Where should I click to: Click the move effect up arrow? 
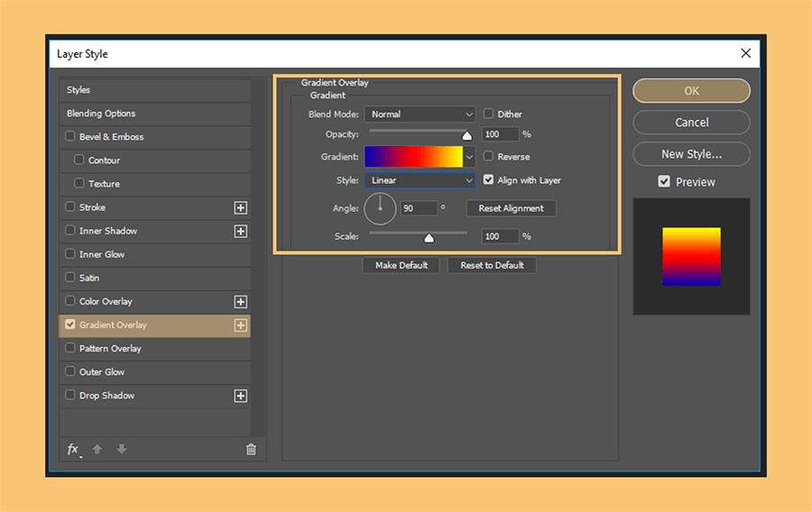pyautogui.click(x=97, y=449)
